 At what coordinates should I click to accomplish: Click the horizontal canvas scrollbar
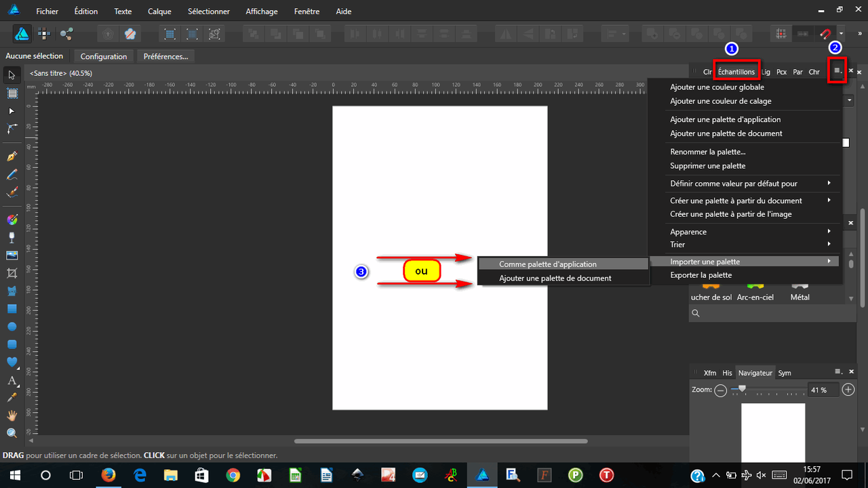[441, 441]
